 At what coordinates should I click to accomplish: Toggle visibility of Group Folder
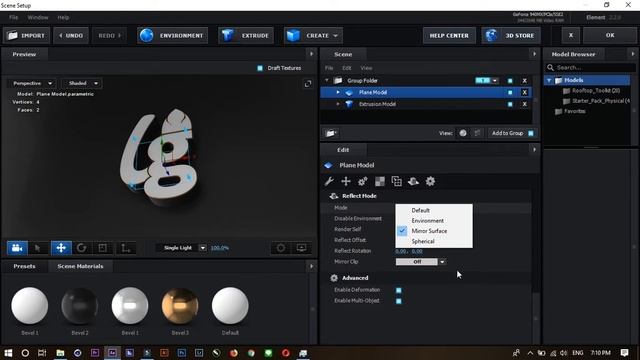pyautogui.click(x=510, y=81)
